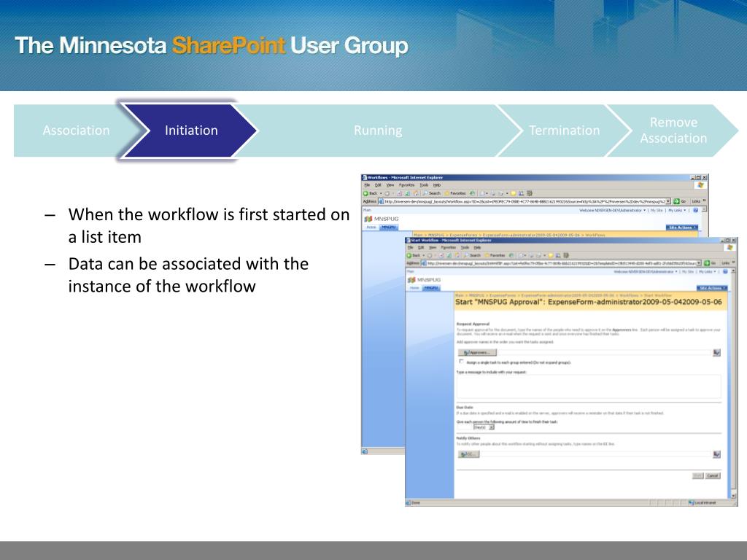Click Back button in Start Workflow window toolbar
This screenshot has height=560, width=747.
(414, 256)
